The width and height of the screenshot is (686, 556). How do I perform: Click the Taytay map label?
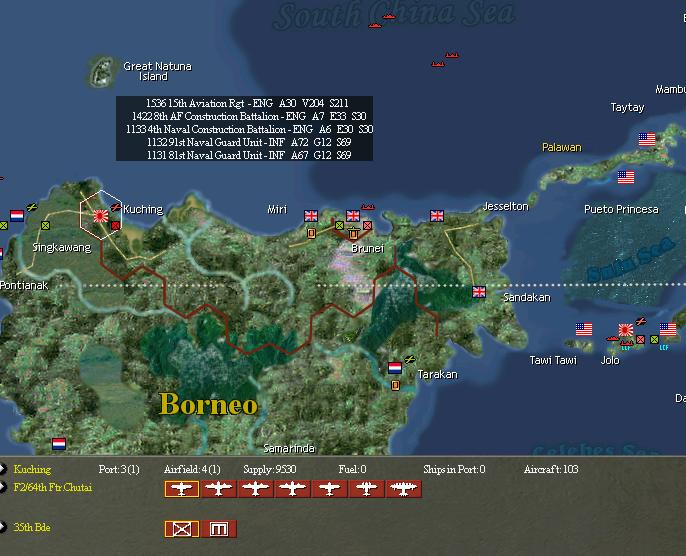[627, 108]
